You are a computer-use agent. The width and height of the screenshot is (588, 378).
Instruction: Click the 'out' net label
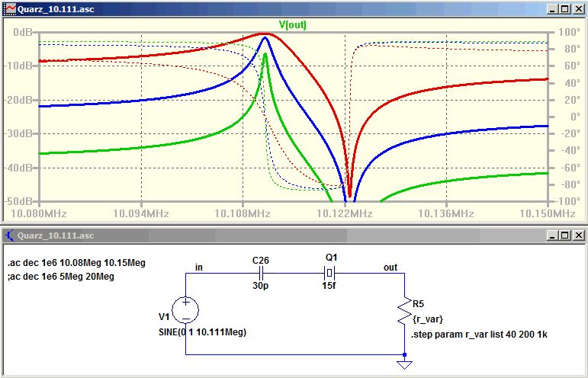(390, 267)
